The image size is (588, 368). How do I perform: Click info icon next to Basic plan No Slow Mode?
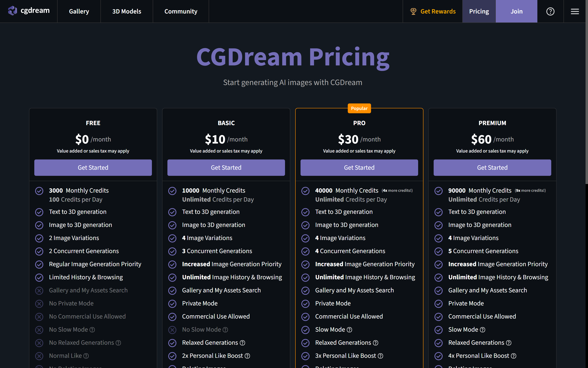point(225,330)
